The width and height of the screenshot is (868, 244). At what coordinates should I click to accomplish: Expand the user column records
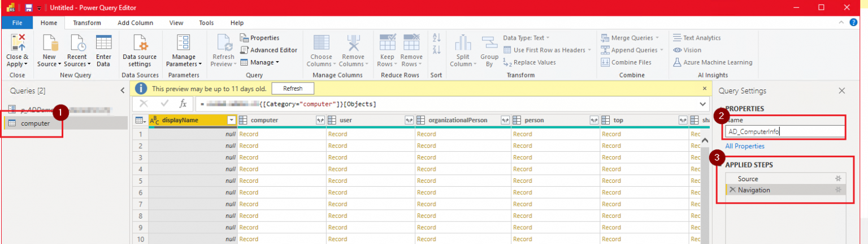tap(409, 120)
